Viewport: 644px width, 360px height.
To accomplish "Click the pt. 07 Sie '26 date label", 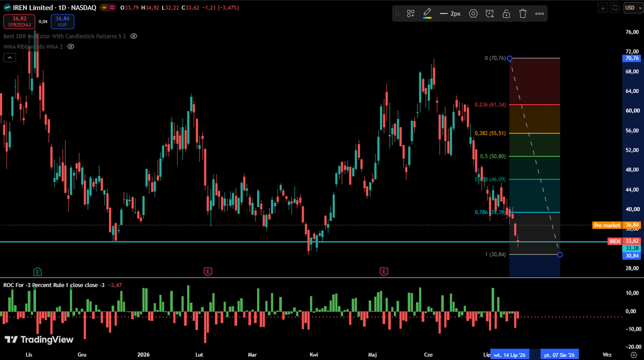I will pos(559,355).
